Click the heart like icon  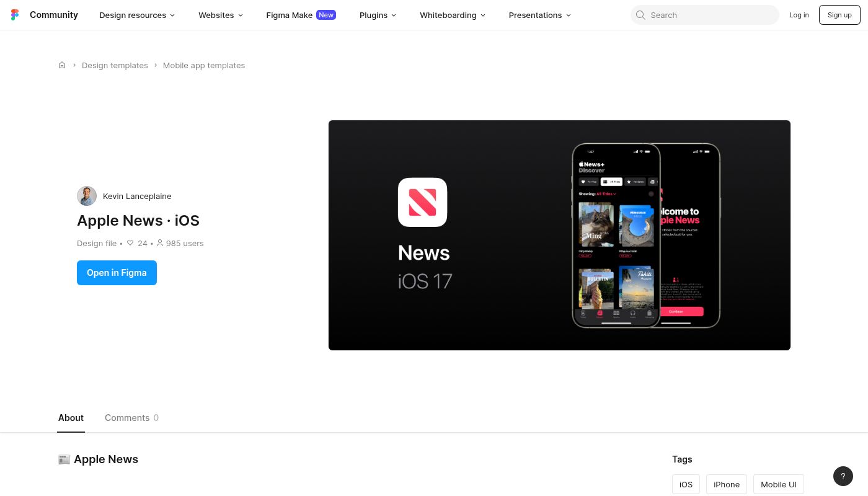[130, 243]
